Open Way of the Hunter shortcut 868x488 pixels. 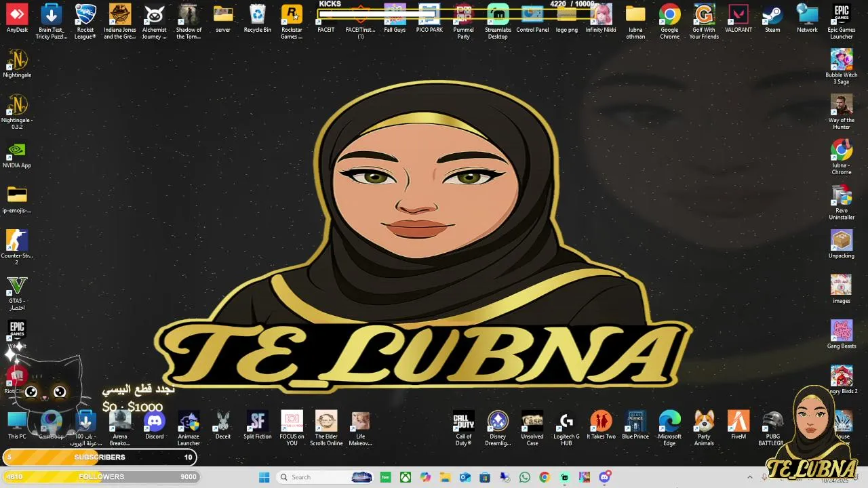(x=842, y=112)
